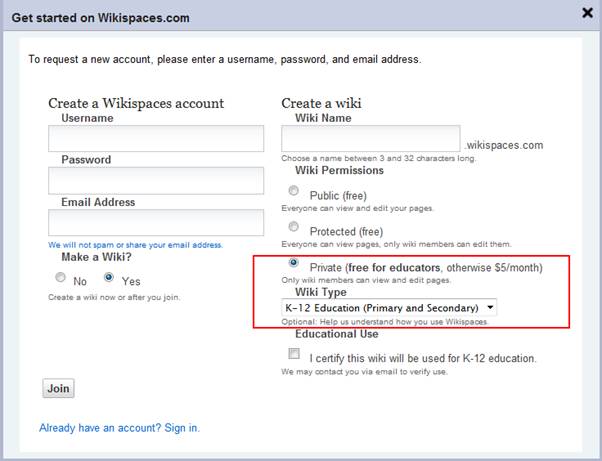602x461 pixels.
Task: Click the Email Address field
Action: coord(156,222)
